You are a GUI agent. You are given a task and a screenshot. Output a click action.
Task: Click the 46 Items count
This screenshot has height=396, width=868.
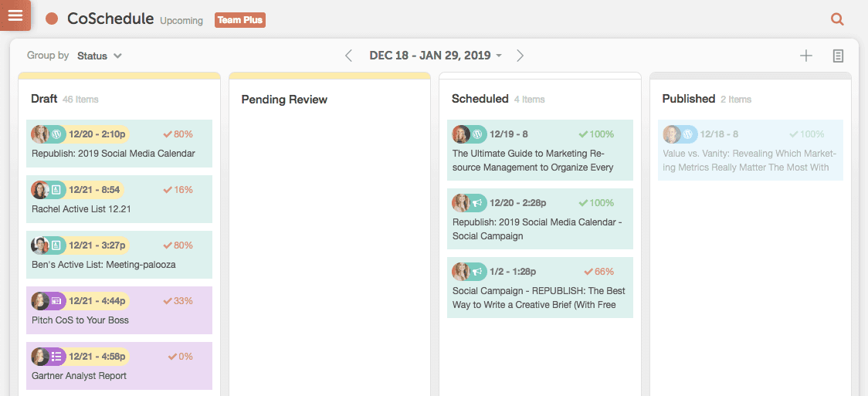(81, 100)
